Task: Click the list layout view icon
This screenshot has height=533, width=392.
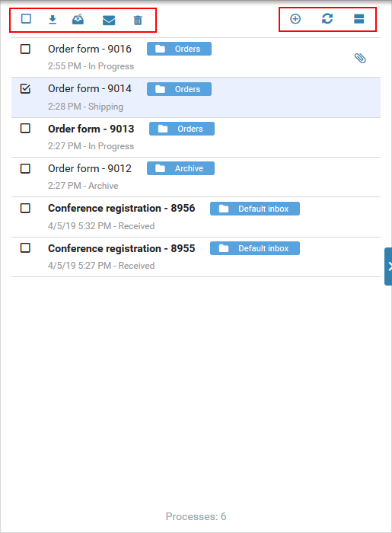Action: point(359,19)
